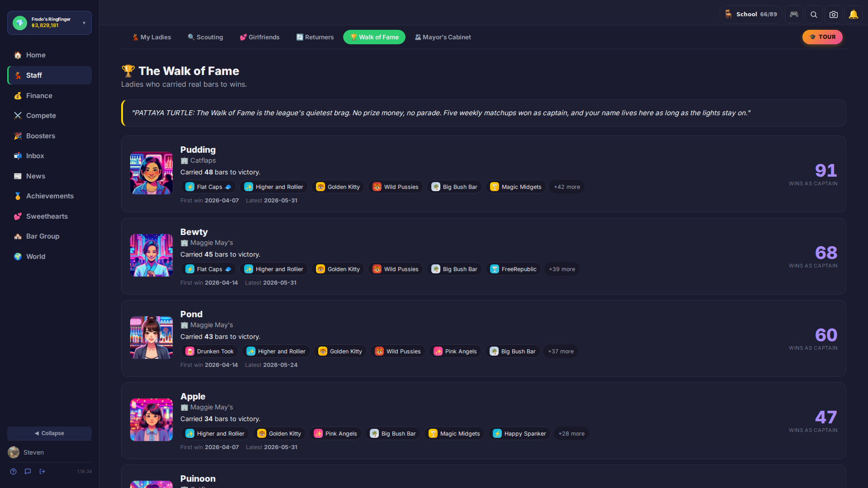868x488 pixels.
Task: Click Higher and Rollier chip in Apple's row
Action: click(x=215, y=434)
